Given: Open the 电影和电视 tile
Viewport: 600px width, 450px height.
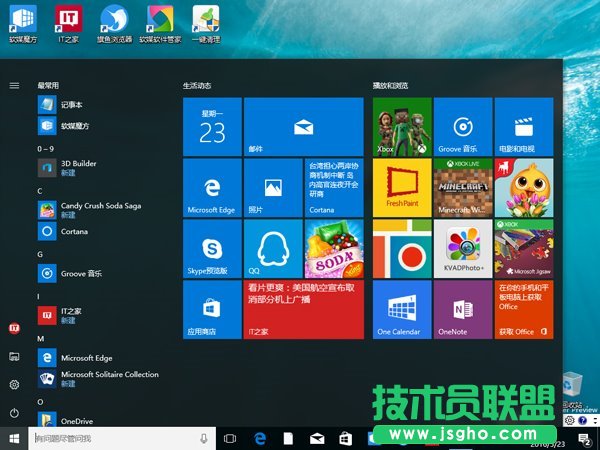Looking at the screenshot, I should coord(524,127).
